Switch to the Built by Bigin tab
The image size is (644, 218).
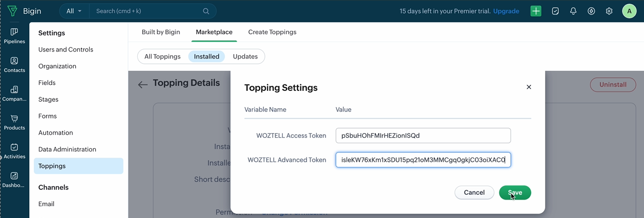click(161, 32)
